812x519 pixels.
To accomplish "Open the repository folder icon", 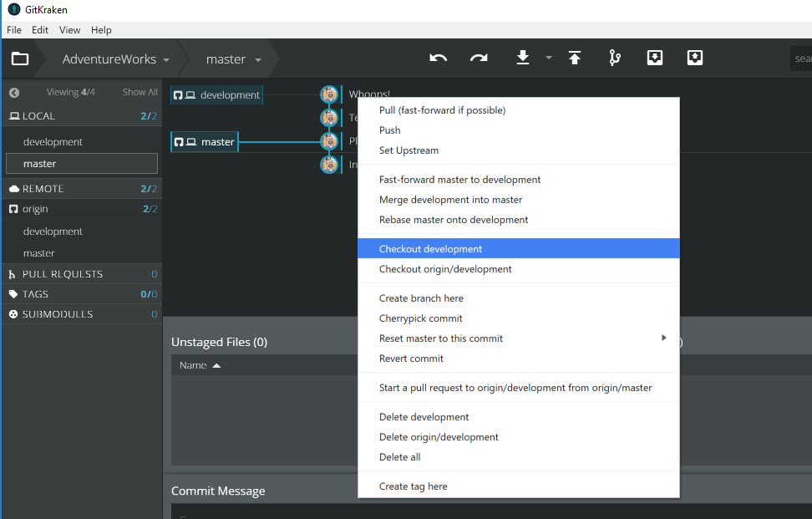I will click(x=20, y=59).
